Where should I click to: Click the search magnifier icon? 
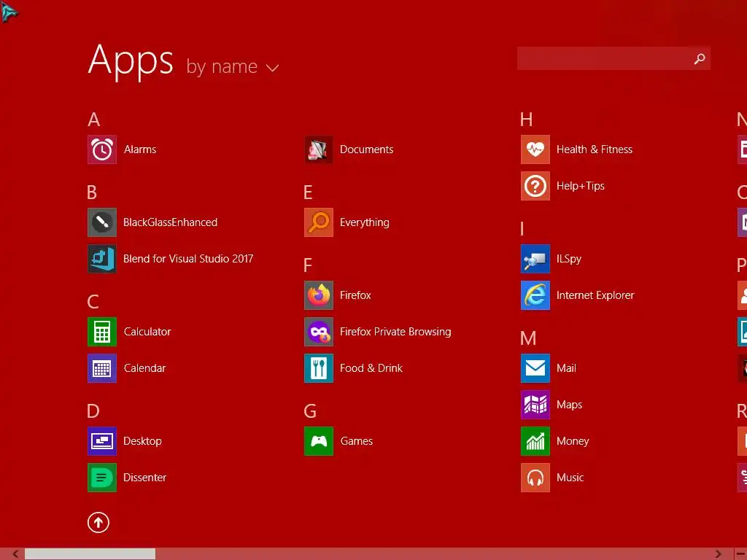pyautogui.click(x=700, y=58)
